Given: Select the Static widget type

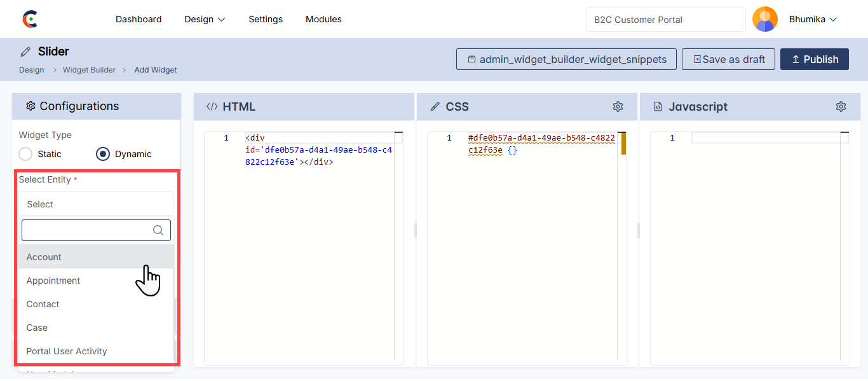Looking at the screenshot, I should click(25, 154).
